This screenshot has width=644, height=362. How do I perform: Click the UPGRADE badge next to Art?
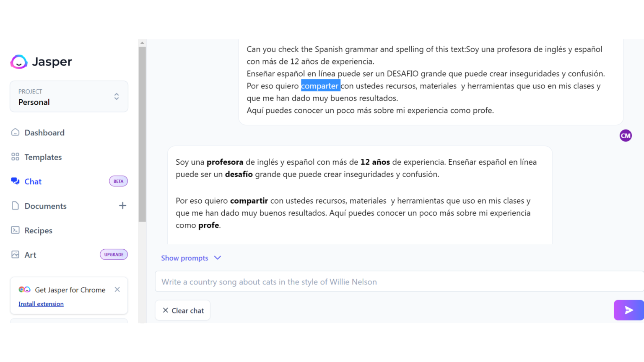pyautogui.click(x=114, y=254)
